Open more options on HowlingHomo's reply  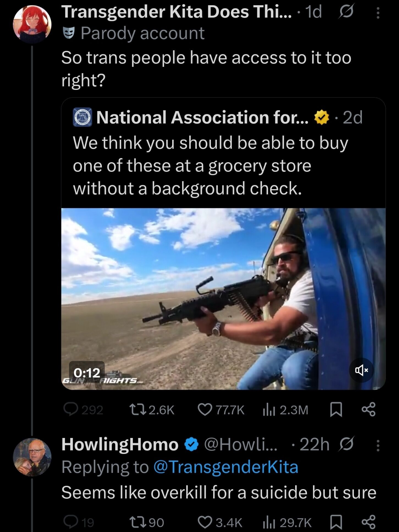(x=378, y=445)
